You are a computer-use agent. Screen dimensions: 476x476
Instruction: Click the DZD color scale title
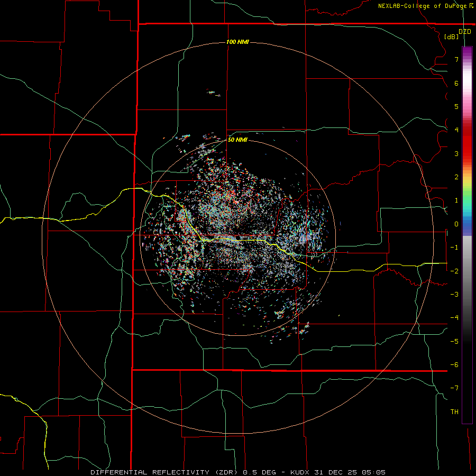pyautogui.click(x=465, y=32)
